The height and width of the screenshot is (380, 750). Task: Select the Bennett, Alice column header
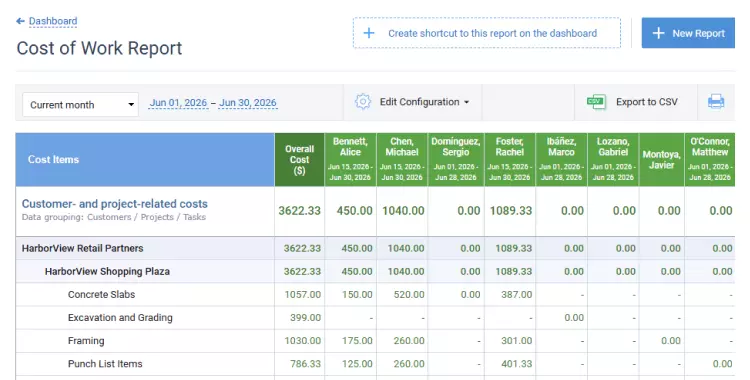(x=350, y=160)
